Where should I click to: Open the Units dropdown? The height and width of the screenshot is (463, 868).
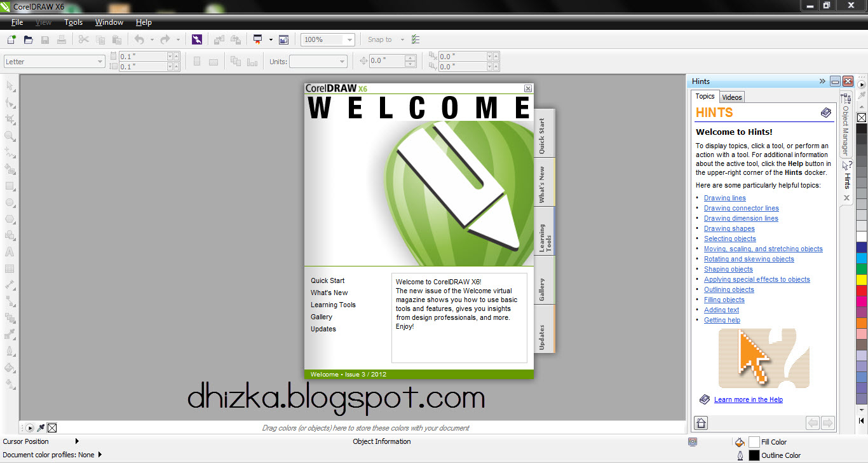point(342,62)
